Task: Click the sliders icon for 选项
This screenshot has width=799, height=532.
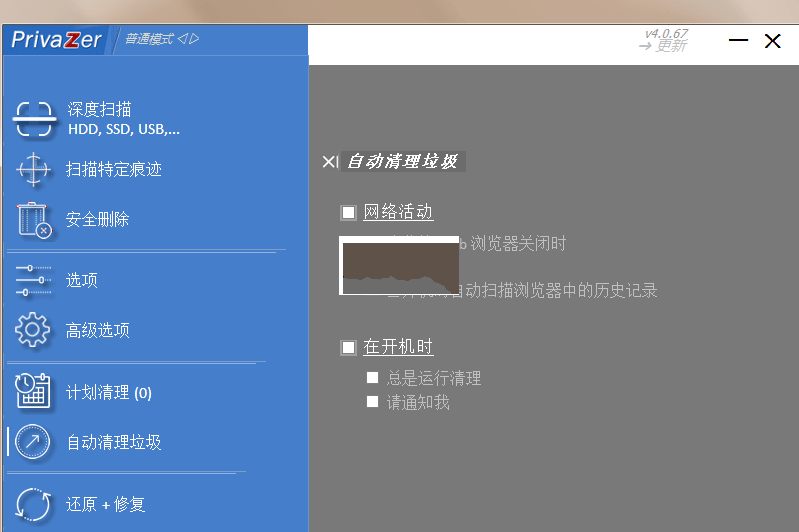Action: tap(34, 280)
